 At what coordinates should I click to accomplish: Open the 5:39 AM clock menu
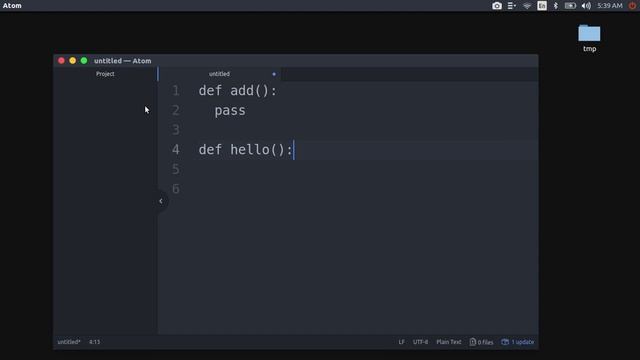click(610, 6)
